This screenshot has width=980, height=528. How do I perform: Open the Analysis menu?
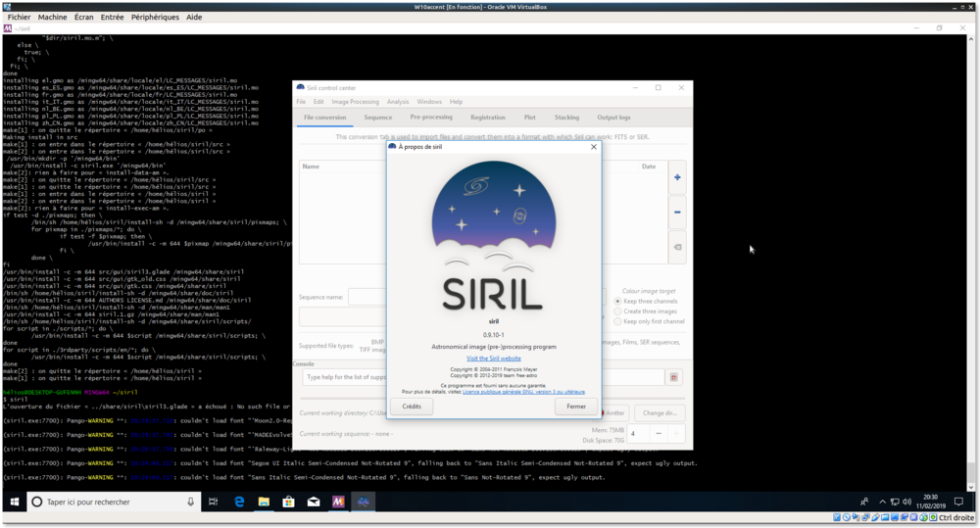click(398, 102)
